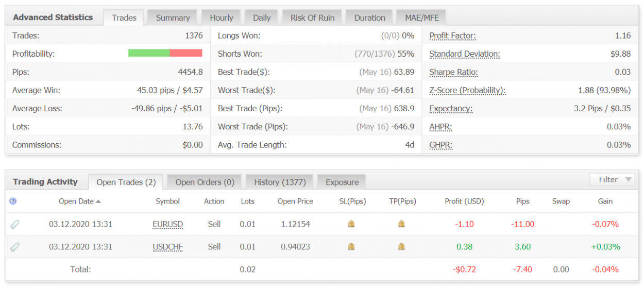This screenshot has width=644, height=287.
Task: Open the Exposure tab
Action: (x=342, y=182)
